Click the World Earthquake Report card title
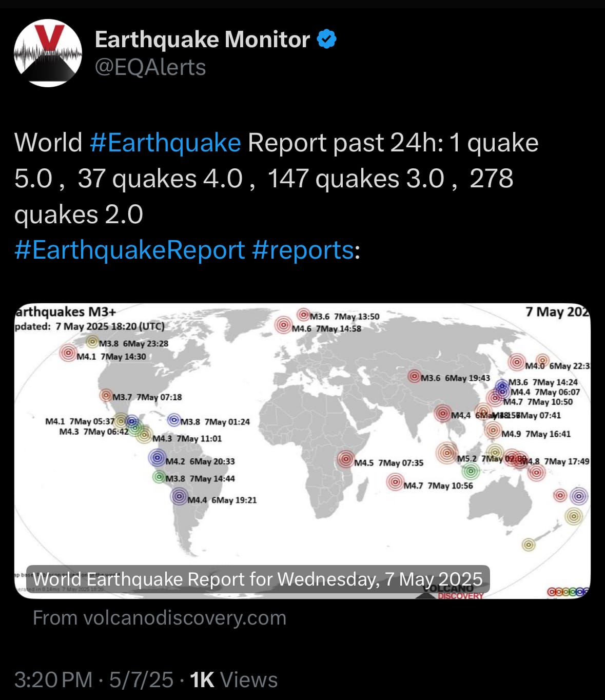605x700 pixels. click(x=258, y=579)
